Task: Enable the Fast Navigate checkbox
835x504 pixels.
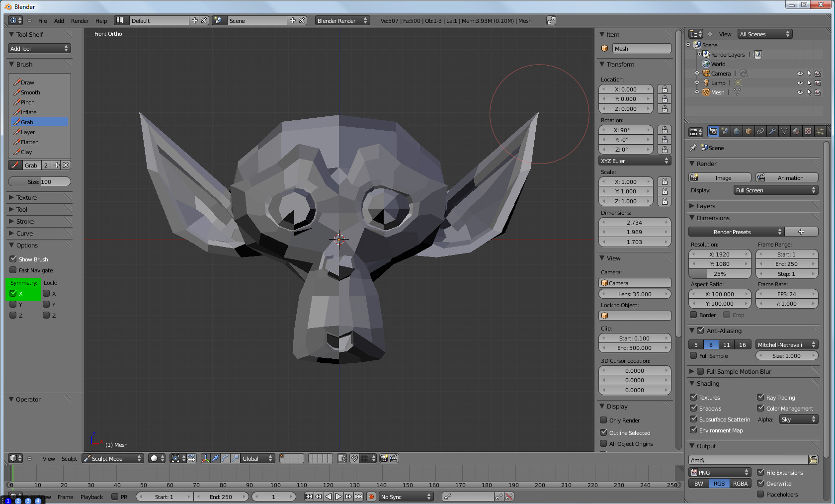Action: (13, 270)
